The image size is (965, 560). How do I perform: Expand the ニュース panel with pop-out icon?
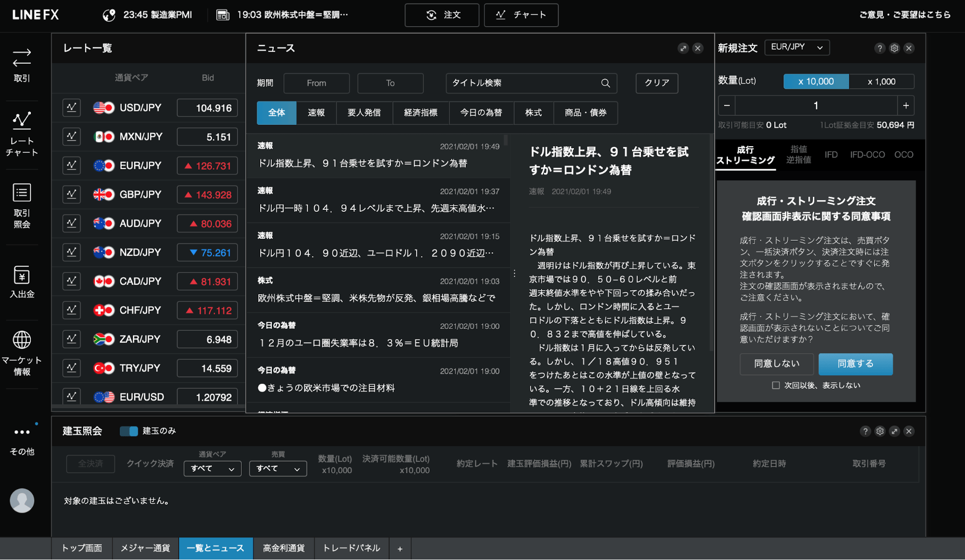(x=683, y=48)
